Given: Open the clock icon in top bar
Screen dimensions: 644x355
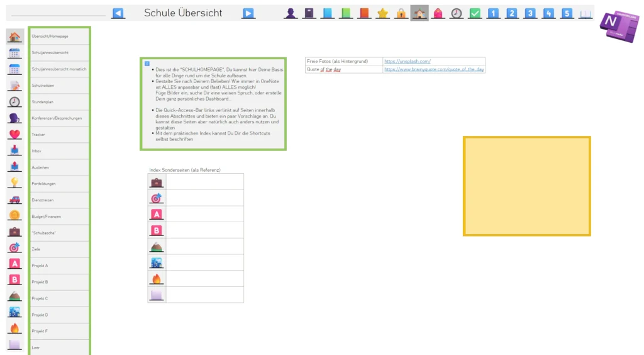Looking at the screenshot, I should [456, 13].
